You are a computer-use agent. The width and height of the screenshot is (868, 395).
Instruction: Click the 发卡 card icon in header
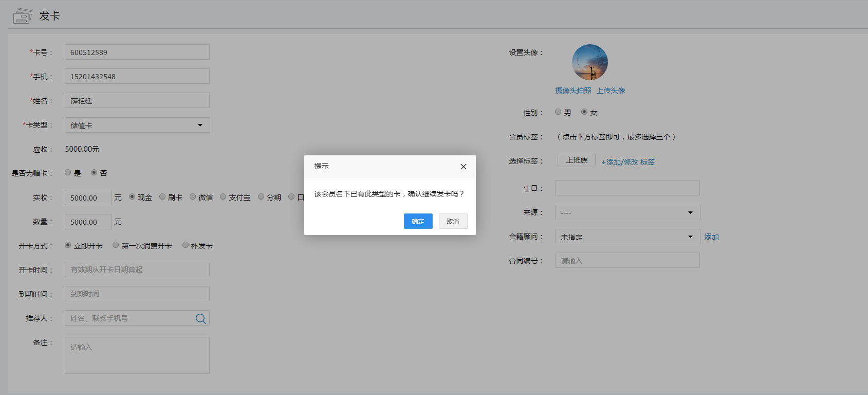[x=22, y=16]
